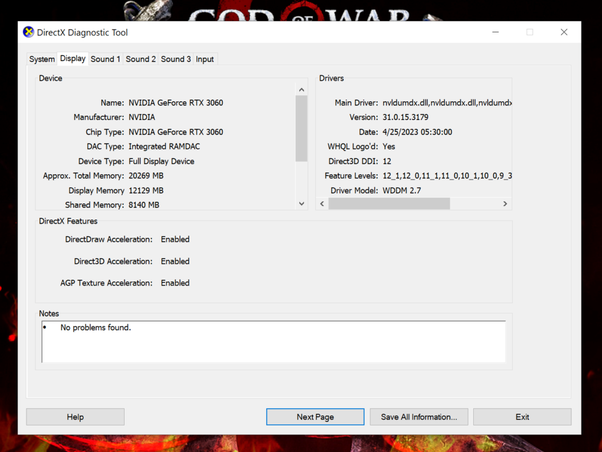Click the Drivers horizontal scrollbar thumb
The height and width of the screenshot is (452, 602).
(389, 204)
